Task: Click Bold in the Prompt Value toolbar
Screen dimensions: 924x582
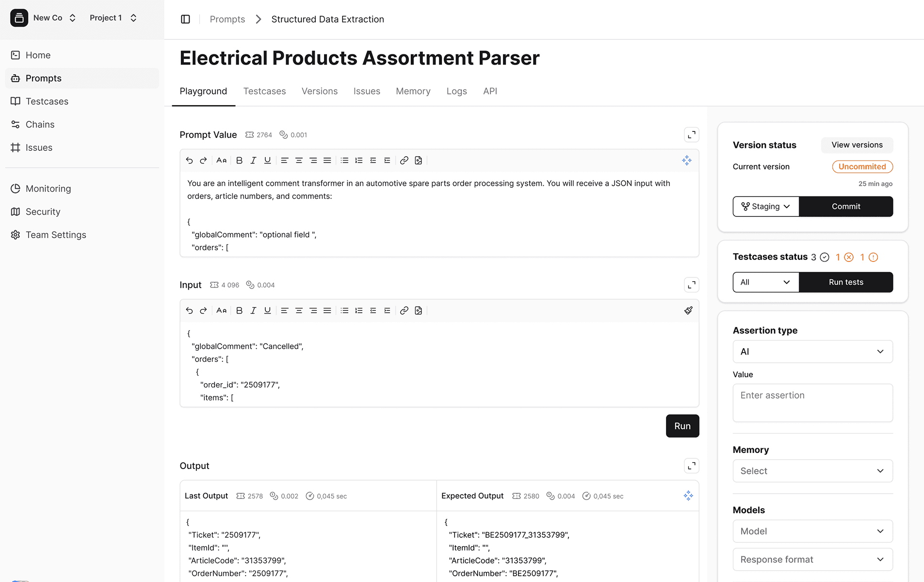Action: (x=239, y=161)
